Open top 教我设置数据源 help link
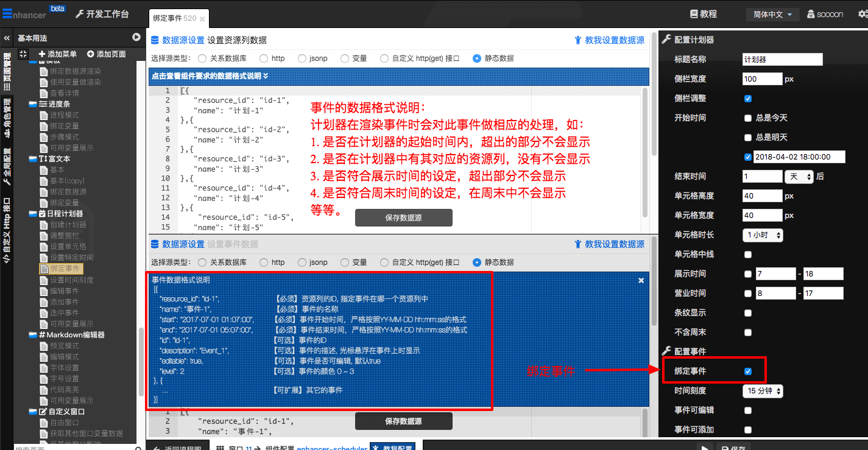868x450 pixels. tap(609, 40)
